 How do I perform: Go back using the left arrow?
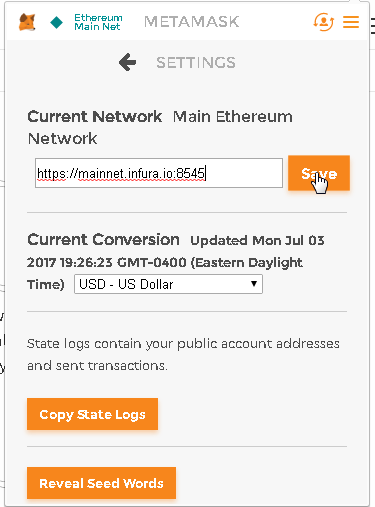(x=127, y=62)
